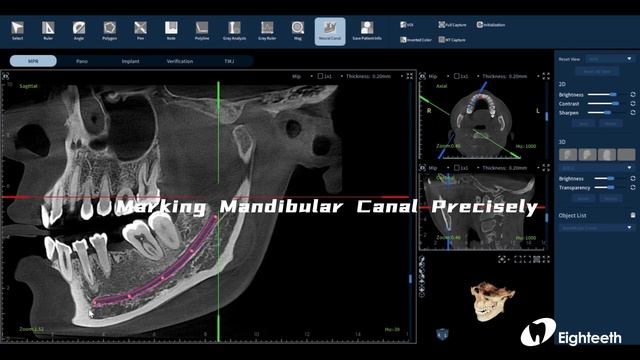The width and height of the screenshot is (640, 360).
Task: Expand the Object List dropdown
Action: [x=597, y=228]
